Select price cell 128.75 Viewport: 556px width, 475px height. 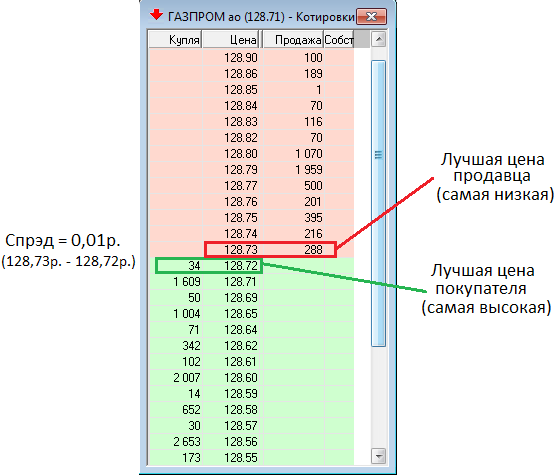pos(232,218)
